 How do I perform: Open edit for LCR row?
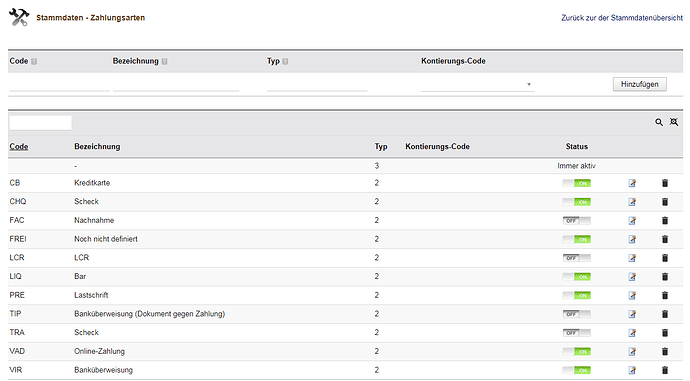point(632,258)
